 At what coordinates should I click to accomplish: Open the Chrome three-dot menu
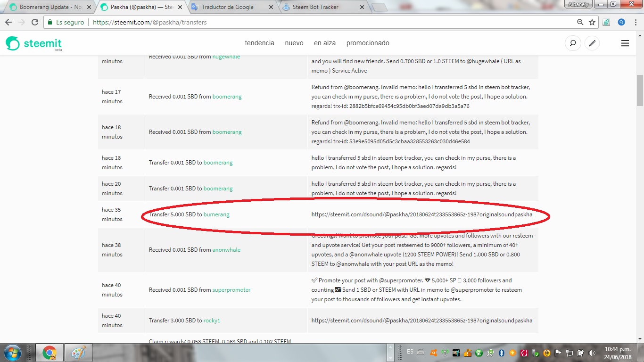pos(635,22)
